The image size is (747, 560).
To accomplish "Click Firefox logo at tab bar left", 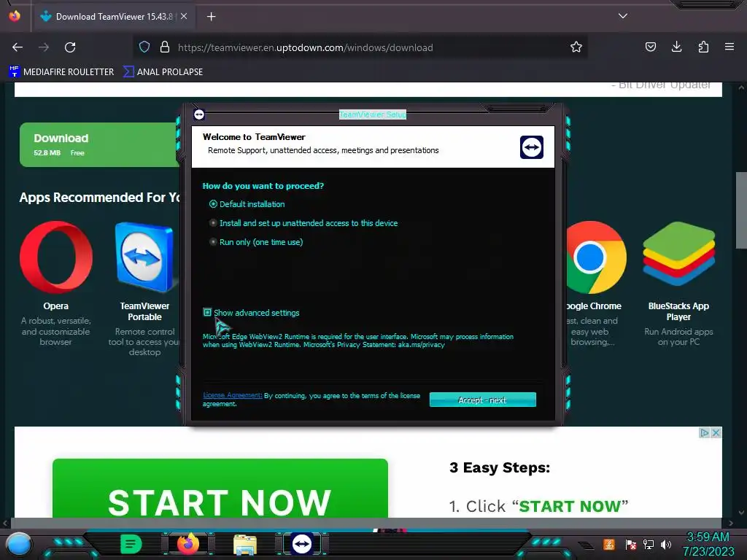I will point(15,16).
